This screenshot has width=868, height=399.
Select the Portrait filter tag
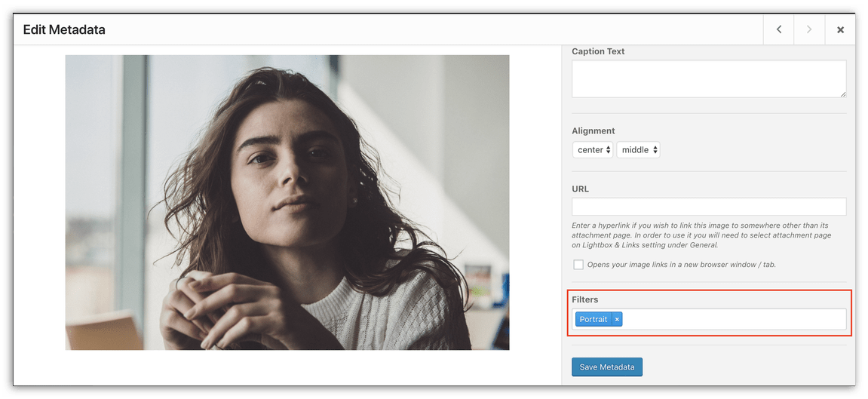[593, 319]
